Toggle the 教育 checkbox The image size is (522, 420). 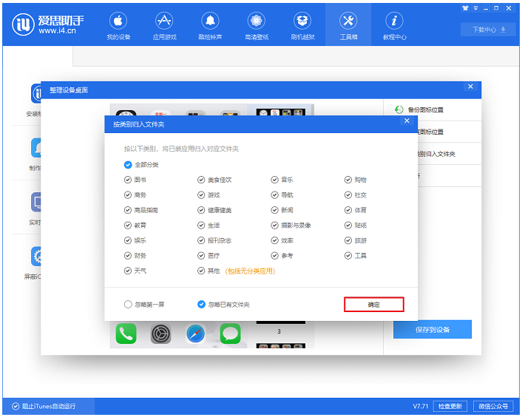point(128,226)
